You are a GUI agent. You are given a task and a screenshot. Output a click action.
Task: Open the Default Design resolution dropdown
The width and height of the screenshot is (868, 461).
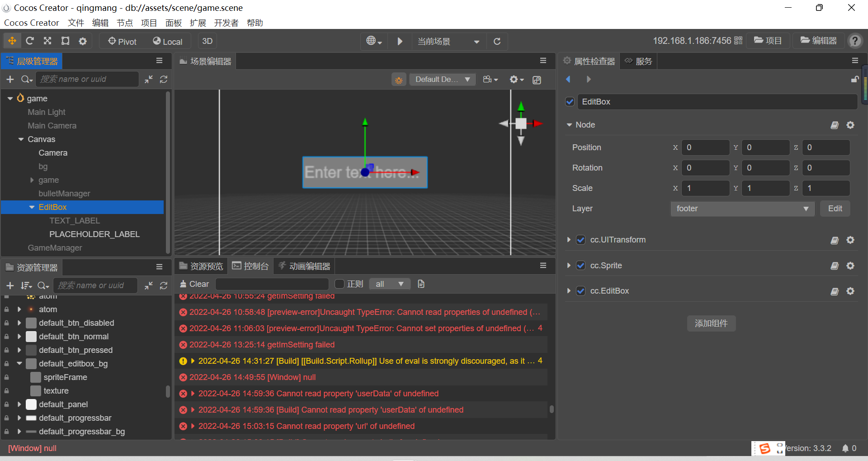(x=443, y=80)
